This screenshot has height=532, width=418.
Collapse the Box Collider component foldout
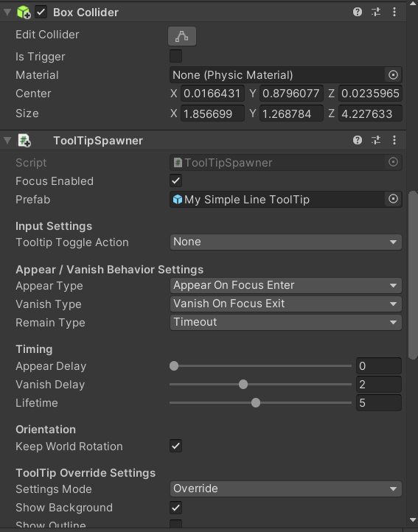pos(7,13)
